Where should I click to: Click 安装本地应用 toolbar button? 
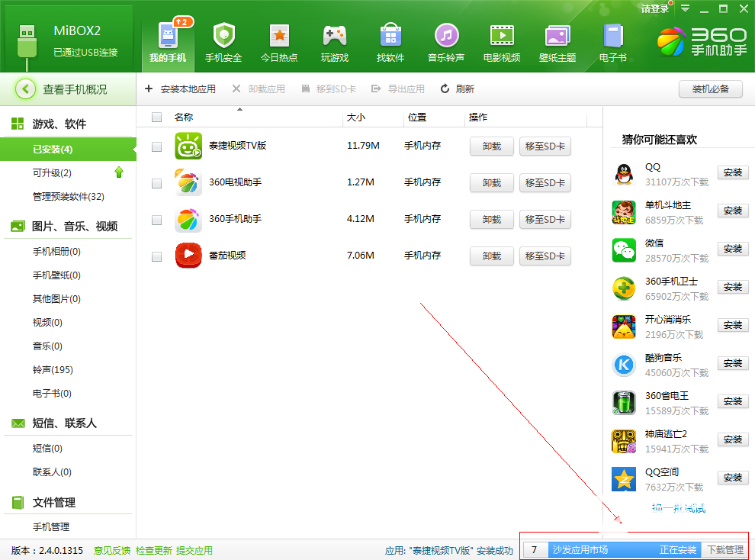coord(180,89)
